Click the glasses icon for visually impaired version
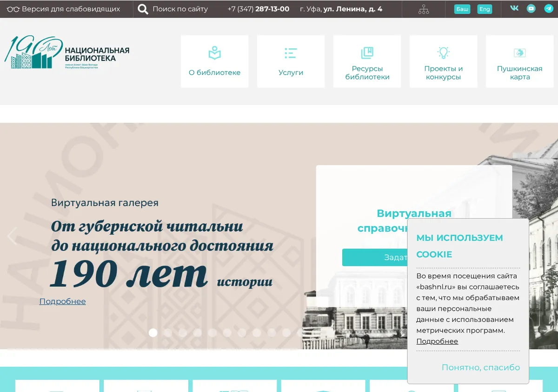Viewport: 558px width, 392px height. point(13,9)
